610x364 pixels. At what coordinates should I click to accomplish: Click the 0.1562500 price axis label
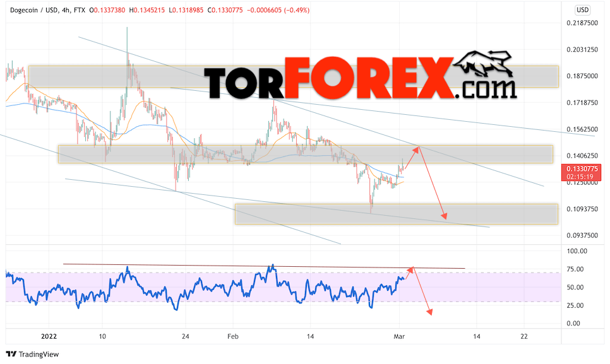coord(582,129)
